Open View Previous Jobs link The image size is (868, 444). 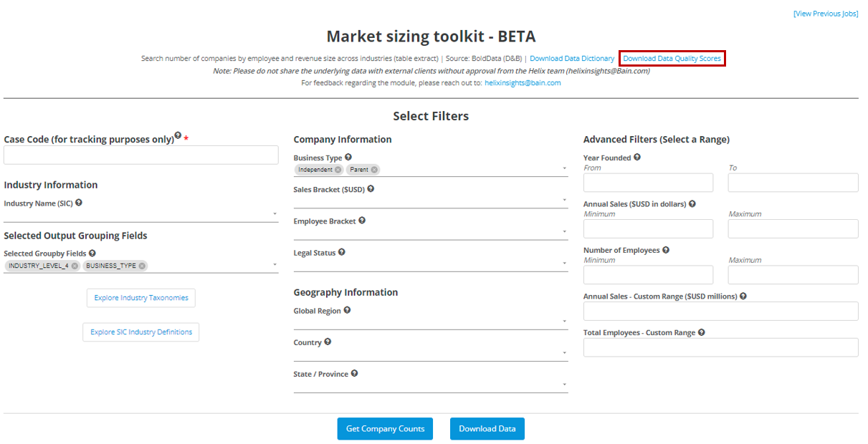pyautogui.click(x=825, y=14)
